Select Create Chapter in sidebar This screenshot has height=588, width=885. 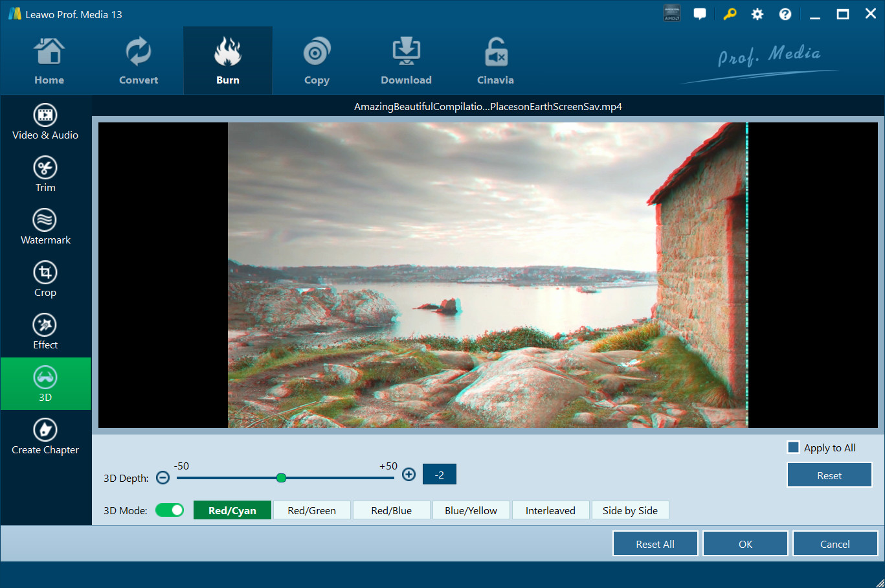pos(45,436)
